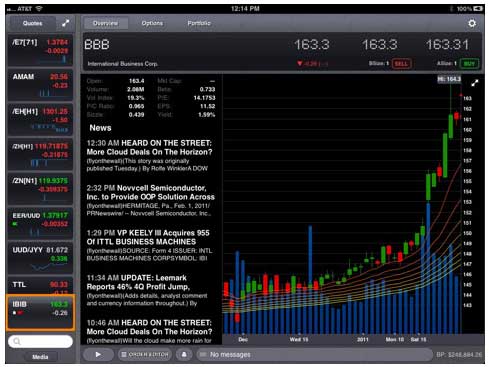This screenshot has width=489, height=367.
Task: Tap the red down-arrow change indicator for BBB
Action: pos(300,63)
